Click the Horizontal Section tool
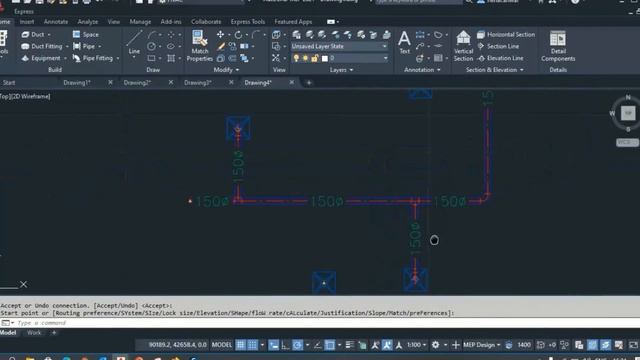 click(506, 35)
